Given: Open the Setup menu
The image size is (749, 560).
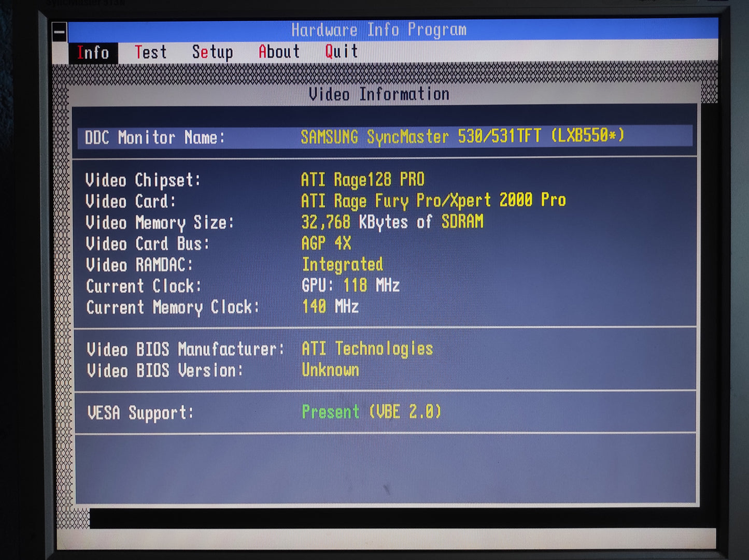Looking at the screenshot, I should pyautogui.click(x=213, y=52).
